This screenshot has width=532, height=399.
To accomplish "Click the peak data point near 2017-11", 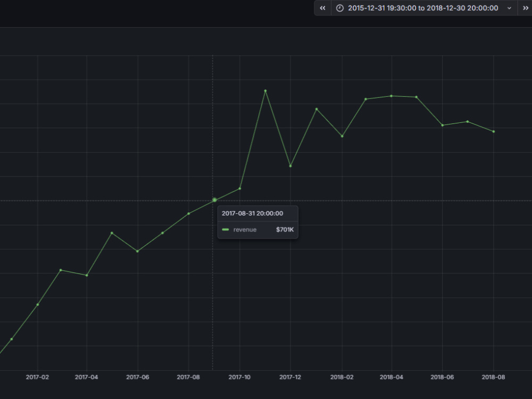I will tap(265, 91).
